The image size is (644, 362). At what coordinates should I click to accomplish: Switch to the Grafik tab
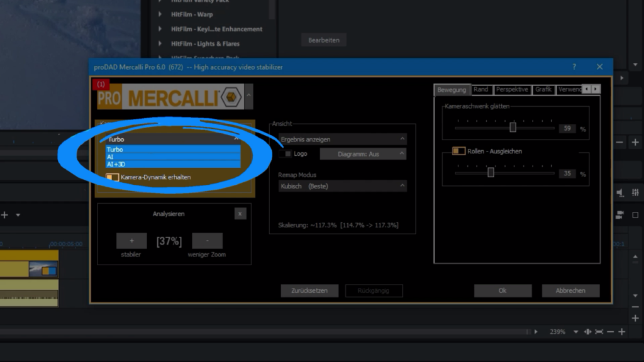(x=543, y=89)
